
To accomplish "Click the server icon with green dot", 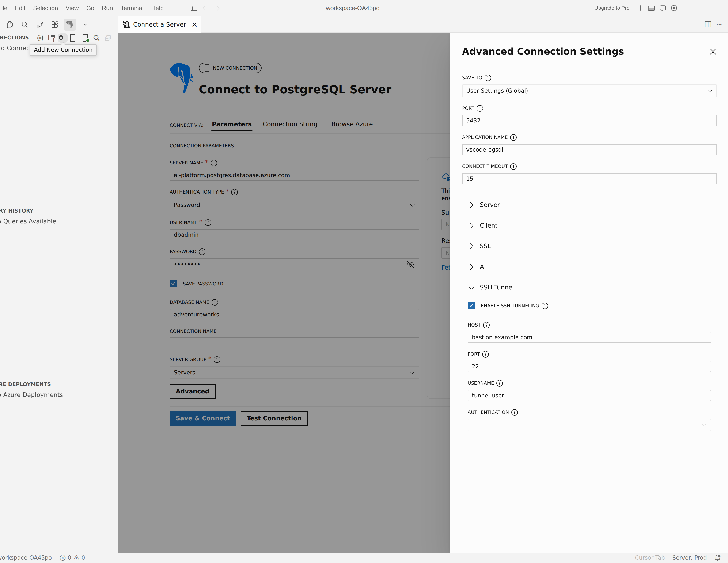I will (x=85, y=38).
